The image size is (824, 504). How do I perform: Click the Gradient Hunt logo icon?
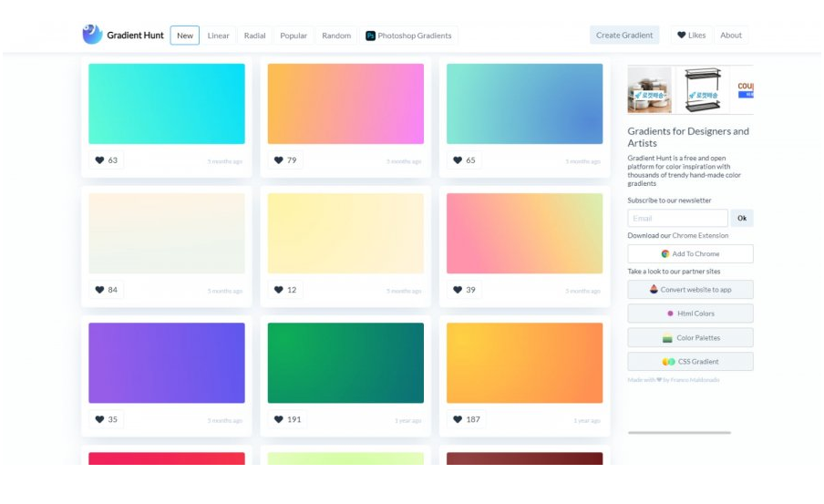(92, 35)
